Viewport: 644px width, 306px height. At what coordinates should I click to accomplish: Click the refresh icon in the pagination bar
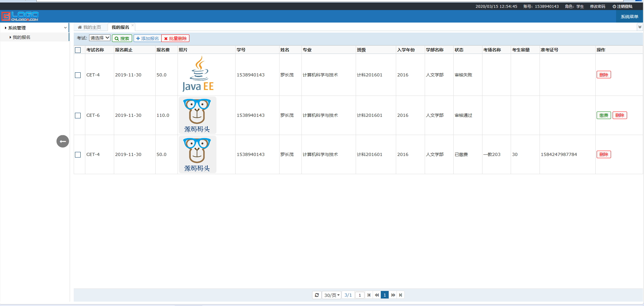click(317, 295)
